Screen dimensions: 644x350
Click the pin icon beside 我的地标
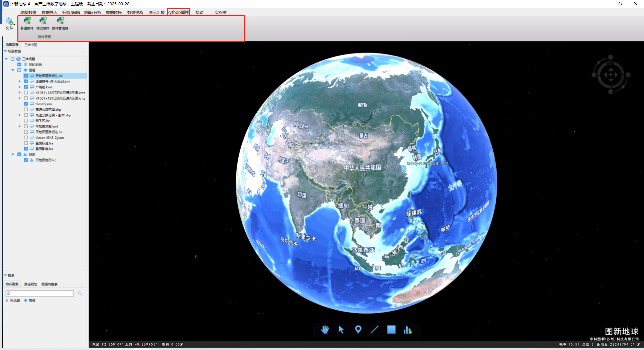coord(25,65)
